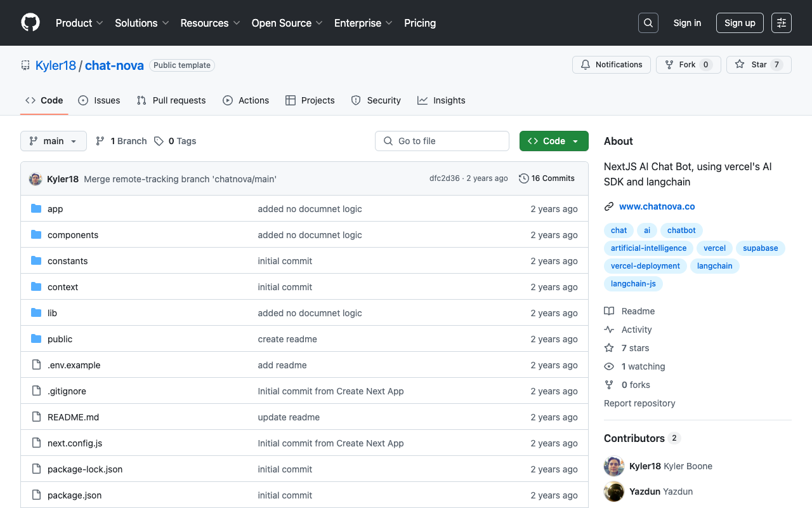Click the Sign in link

[688, 23]
